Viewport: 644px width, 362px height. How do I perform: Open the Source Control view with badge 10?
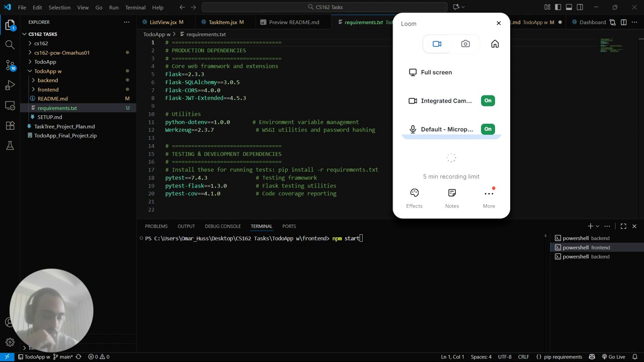10,65
